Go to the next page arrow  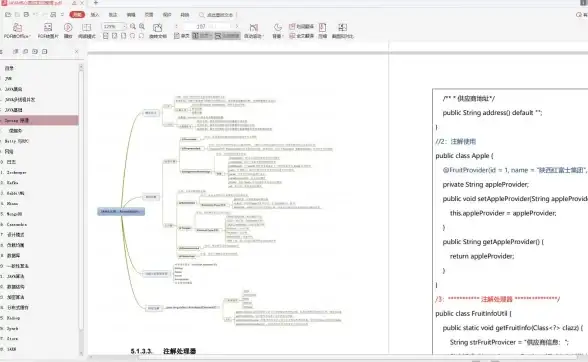pos(237,26)
